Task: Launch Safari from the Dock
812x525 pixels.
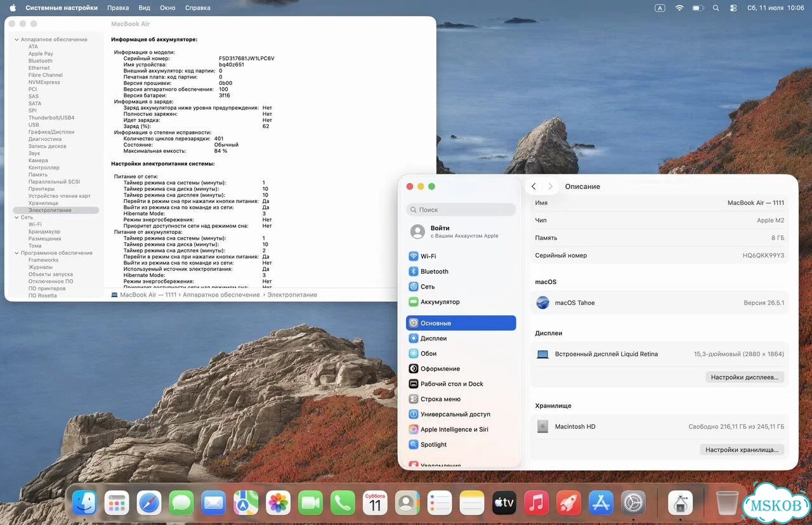Action: point(149,503)
